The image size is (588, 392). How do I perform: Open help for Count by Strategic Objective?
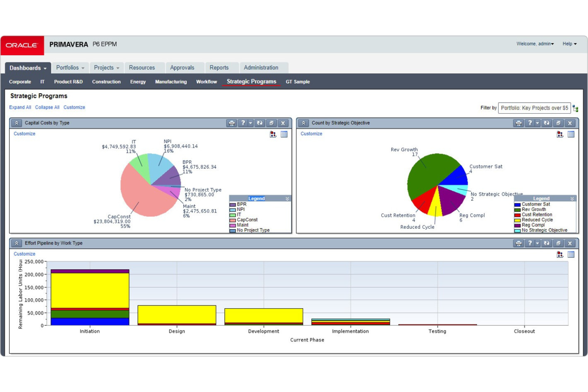[x=530, y=123]
